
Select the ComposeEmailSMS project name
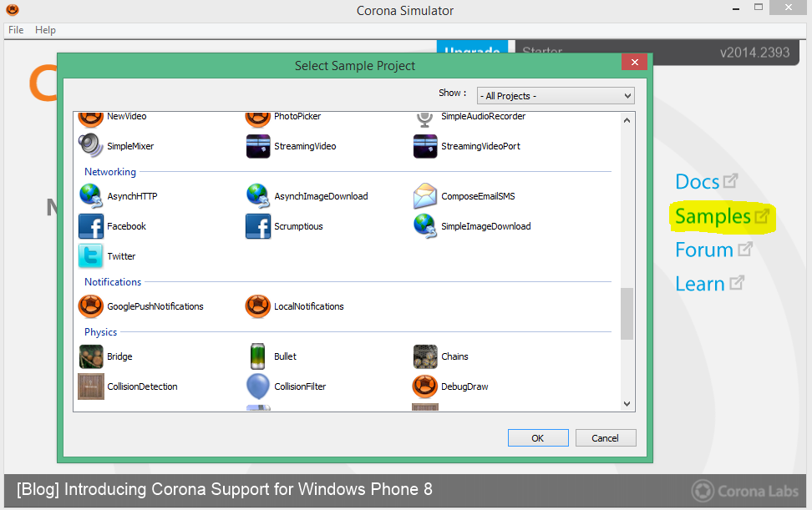(x=478, y=196)
